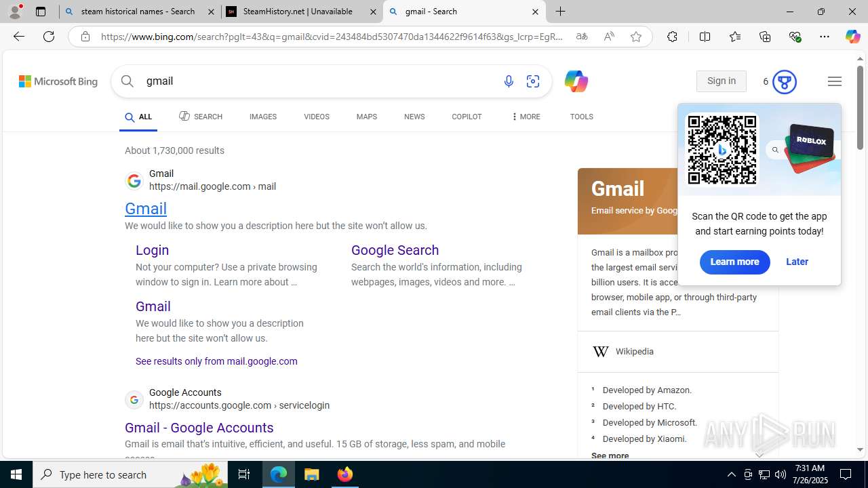Switch to SteamHistory.net Unavailable tab
Viewport: 868px width, 488px height.
(302, 12)
